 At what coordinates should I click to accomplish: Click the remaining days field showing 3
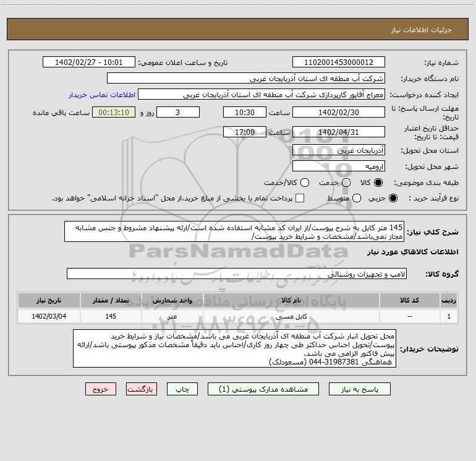[x=178, y=112]
